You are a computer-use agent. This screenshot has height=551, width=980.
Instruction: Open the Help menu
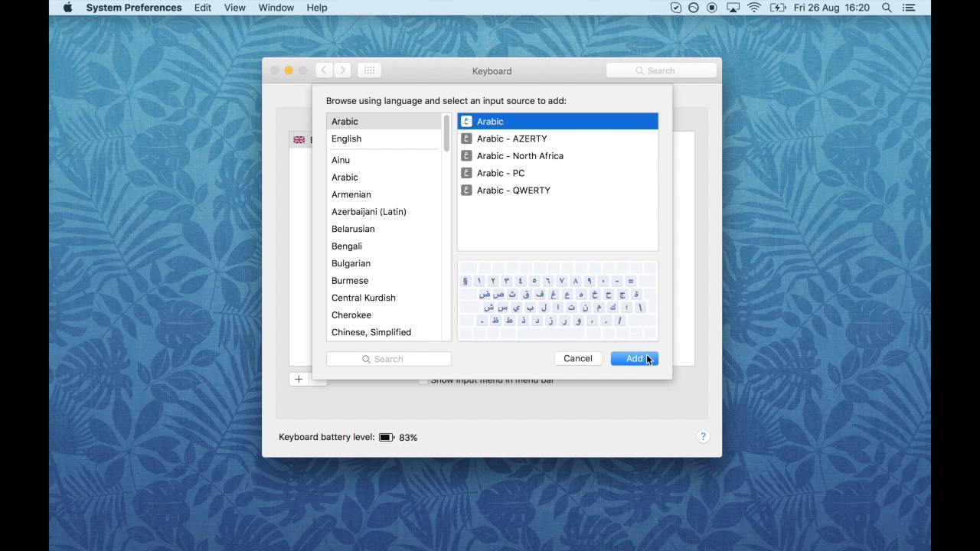(x=317, y=8)
